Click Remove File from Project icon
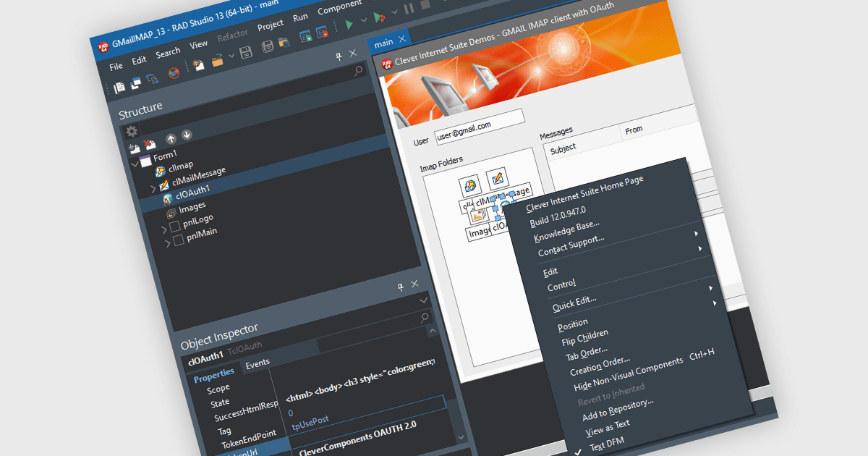This screenshot has height=456, width=868. [323, 32]
